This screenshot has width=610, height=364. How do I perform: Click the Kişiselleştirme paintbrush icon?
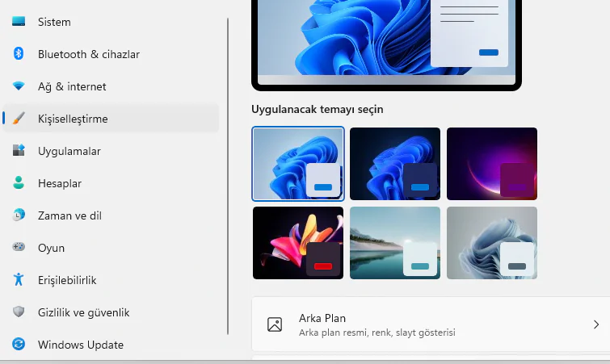19,119
